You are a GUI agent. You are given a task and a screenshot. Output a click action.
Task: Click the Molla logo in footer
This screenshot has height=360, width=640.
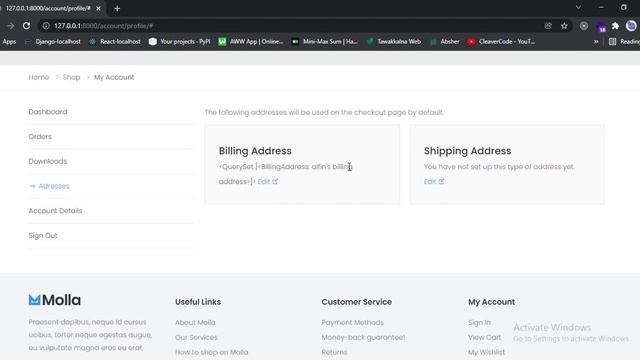55,300
